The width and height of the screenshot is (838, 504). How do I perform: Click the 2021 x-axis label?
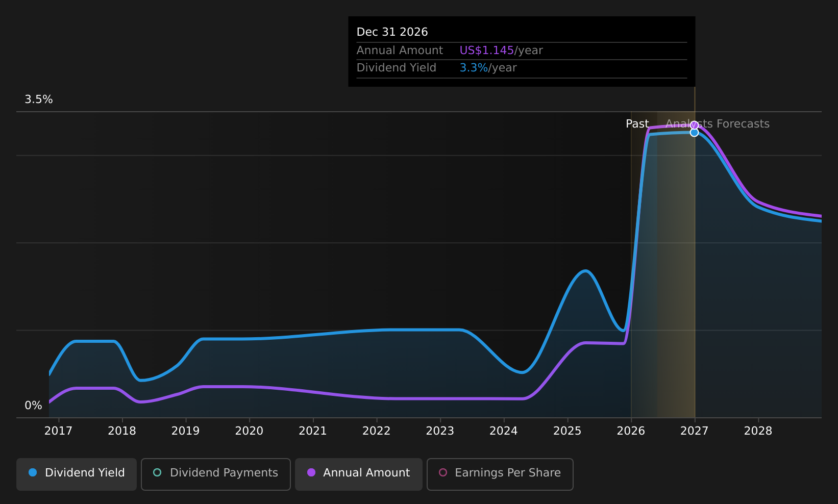coord(313,431)
